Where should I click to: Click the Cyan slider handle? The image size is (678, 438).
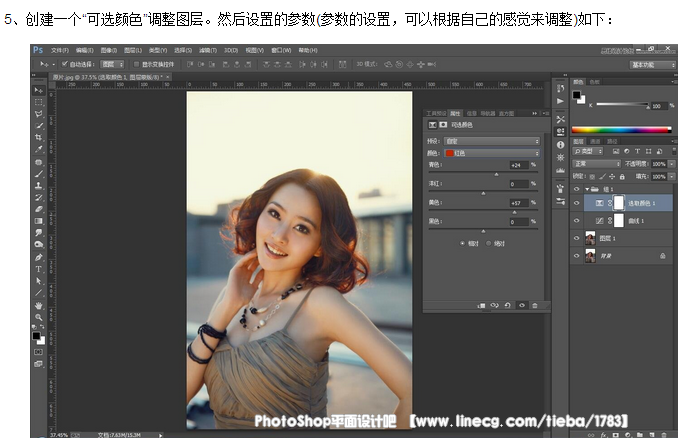(x=496, y=174)
